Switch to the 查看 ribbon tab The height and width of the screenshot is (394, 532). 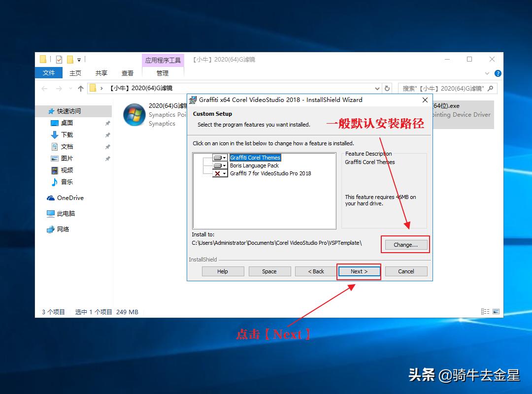[127, 72]
